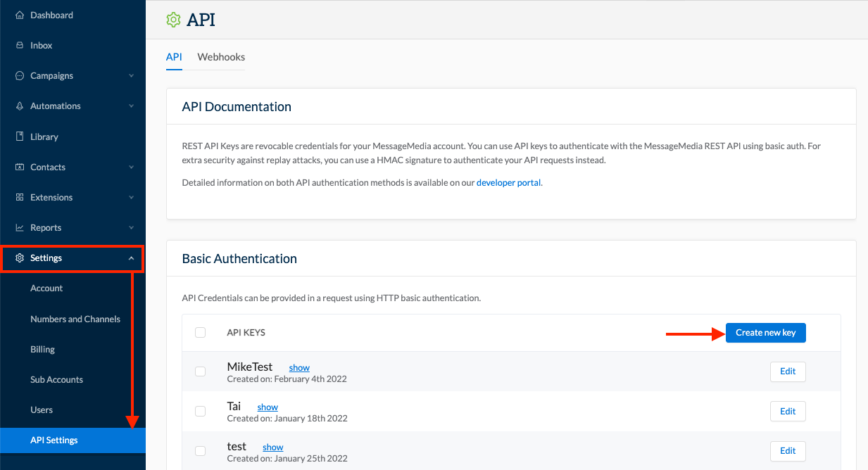Show the test key value
The width and height of the screenshot is (868, 470).
click(x=273, y=447)
